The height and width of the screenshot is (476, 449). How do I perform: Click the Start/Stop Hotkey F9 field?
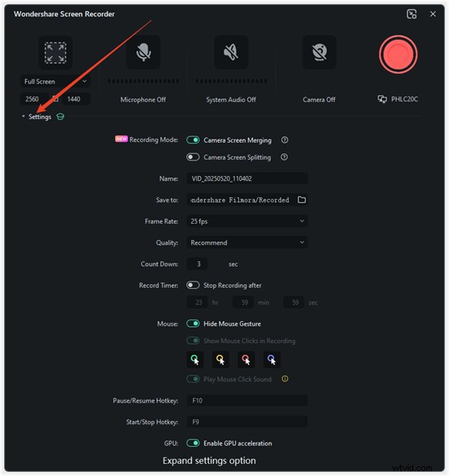tap(247, 422)
